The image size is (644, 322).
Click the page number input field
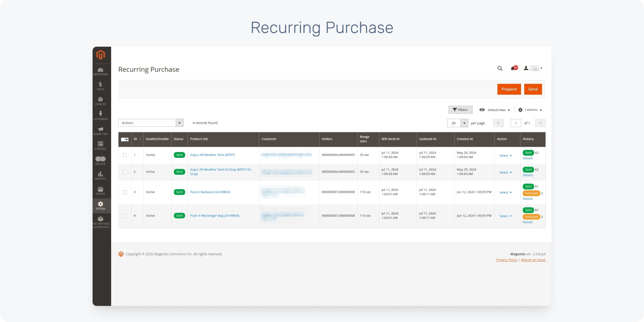click(516, 123)
